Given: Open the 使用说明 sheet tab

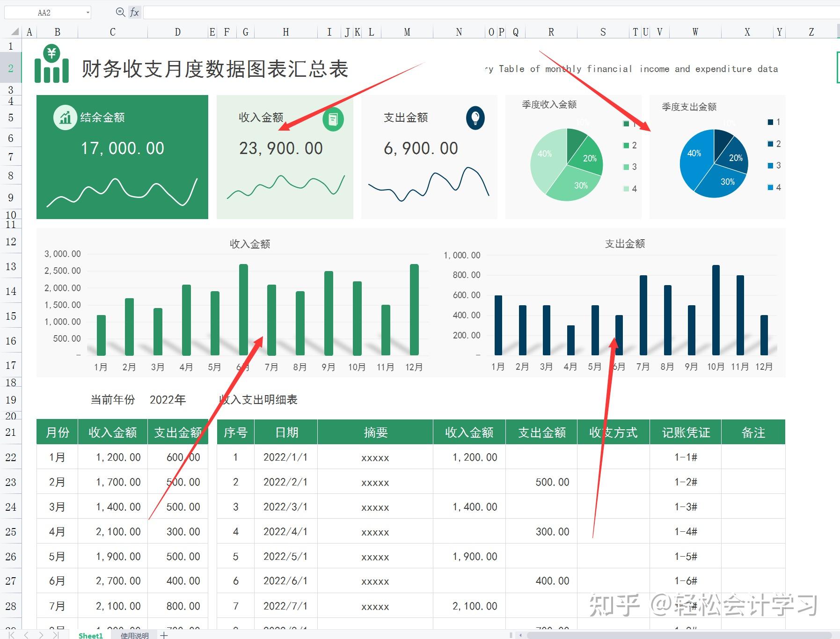Looking at the screenshot, I should click(134, 635).
